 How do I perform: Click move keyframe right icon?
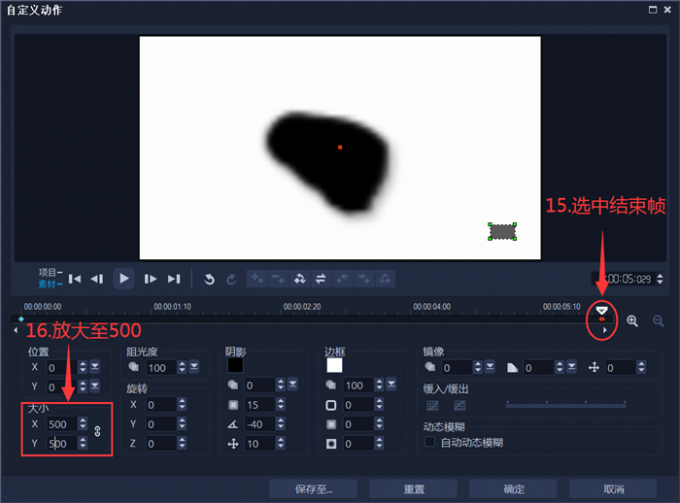click(x=363, y=278)
